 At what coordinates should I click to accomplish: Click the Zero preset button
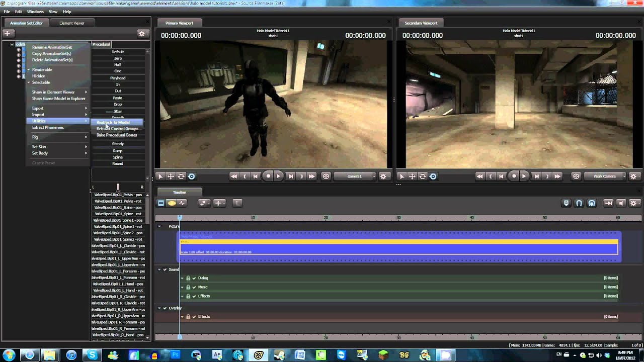[118, 58]
